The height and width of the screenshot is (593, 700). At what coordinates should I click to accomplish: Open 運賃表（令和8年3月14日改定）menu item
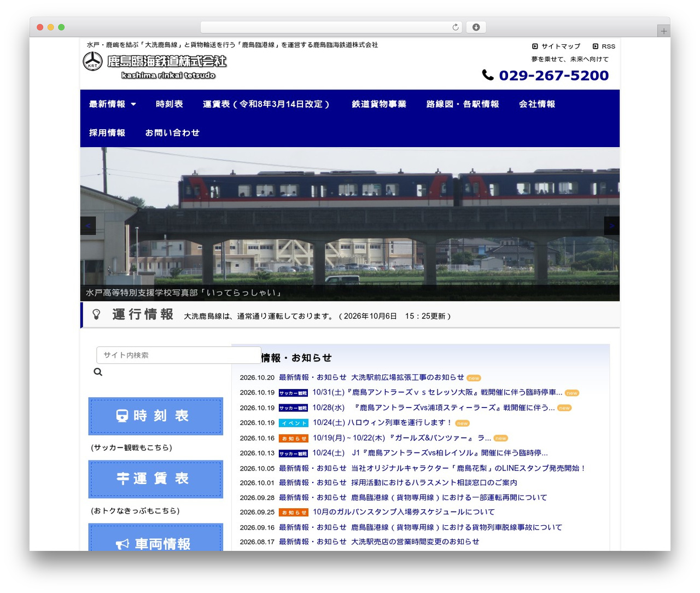click(267, 104)
